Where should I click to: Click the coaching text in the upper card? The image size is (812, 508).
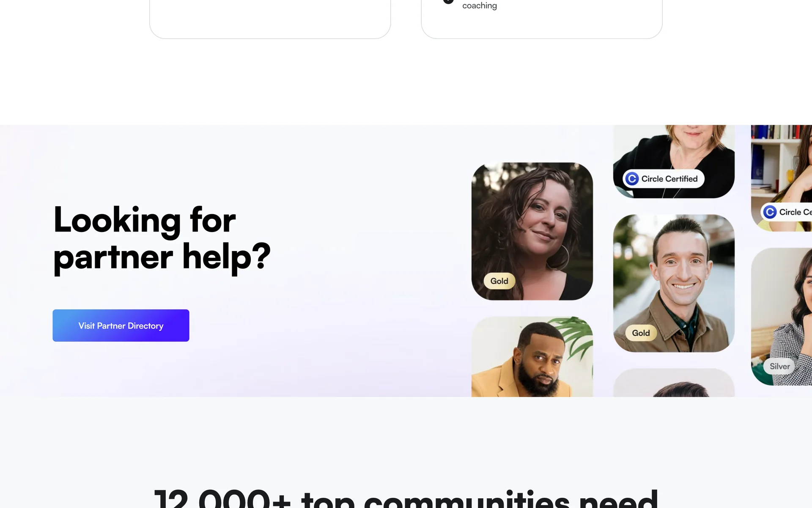pos(479,6)
